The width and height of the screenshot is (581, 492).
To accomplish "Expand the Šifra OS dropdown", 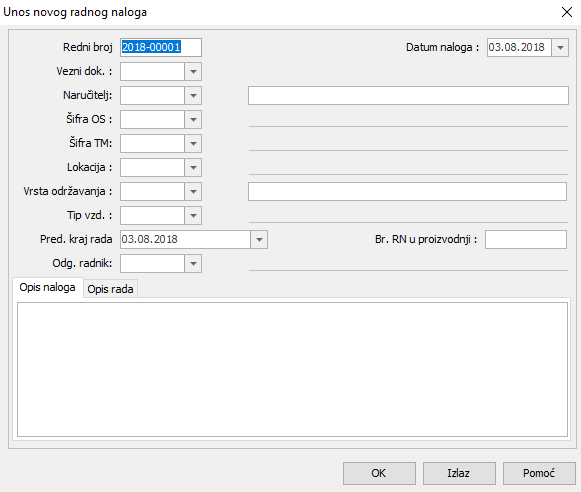I will (193, 120).
